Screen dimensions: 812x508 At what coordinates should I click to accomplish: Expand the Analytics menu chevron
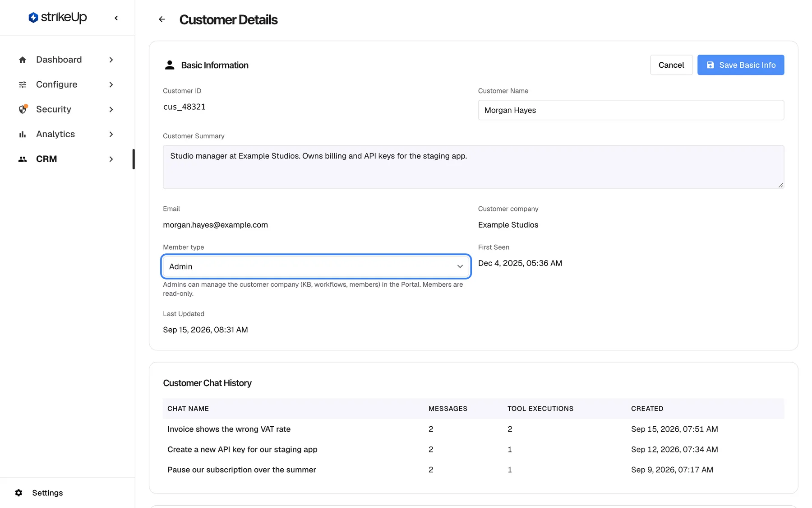[111, 134]
